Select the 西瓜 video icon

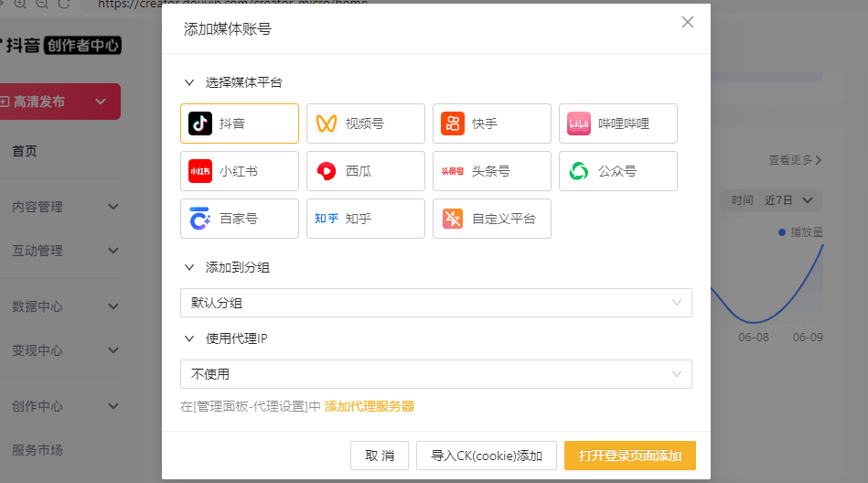click(327, 171)
